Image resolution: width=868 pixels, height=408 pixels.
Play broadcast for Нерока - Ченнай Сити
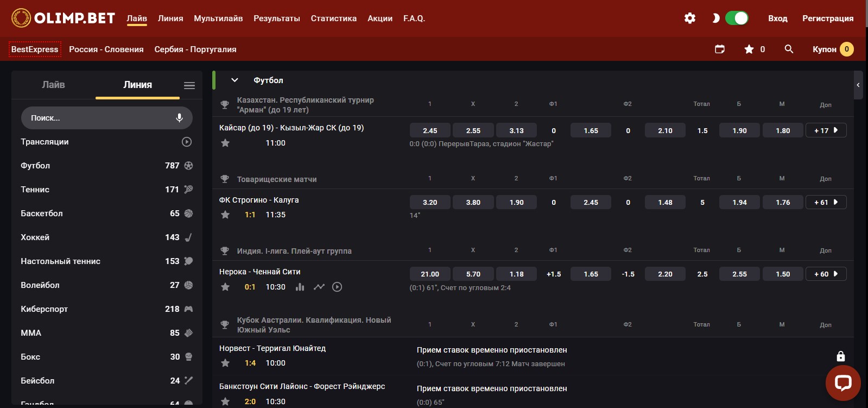tap(337, 287)
